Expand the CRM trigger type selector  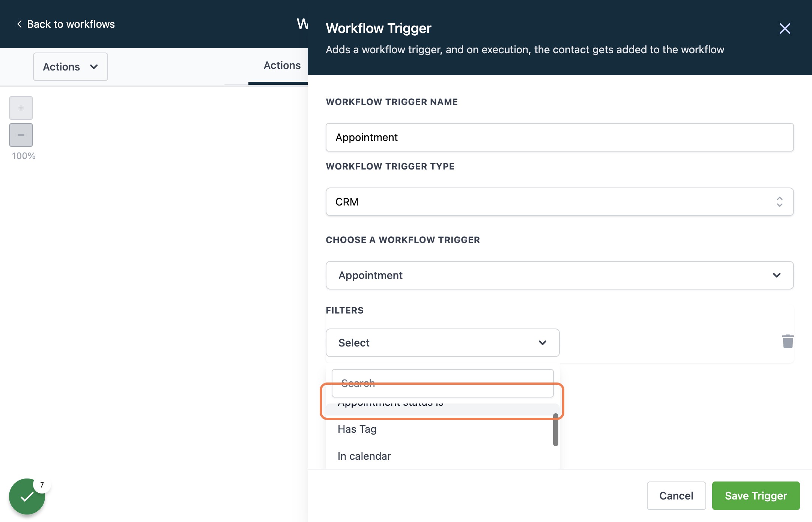pos(559,202)
